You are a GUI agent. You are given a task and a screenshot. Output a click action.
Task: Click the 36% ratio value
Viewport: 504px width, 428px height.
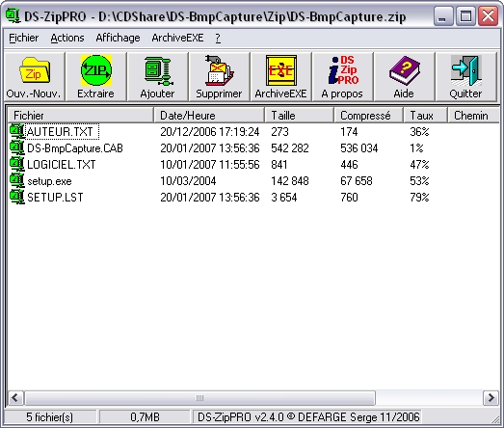click(x=419, y=132)
